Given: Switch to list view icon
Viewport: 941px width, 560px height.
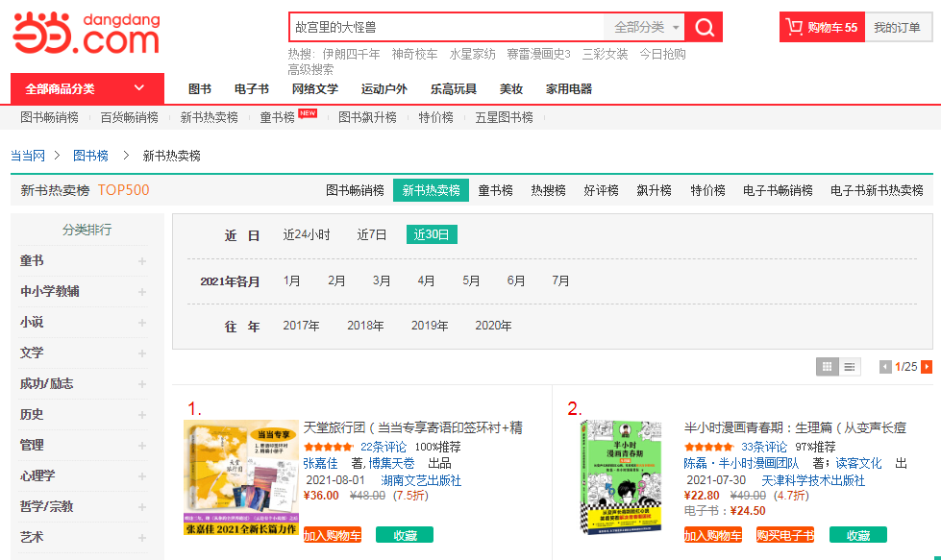Looking at the screenshot, I should click(x=849, y=366).
